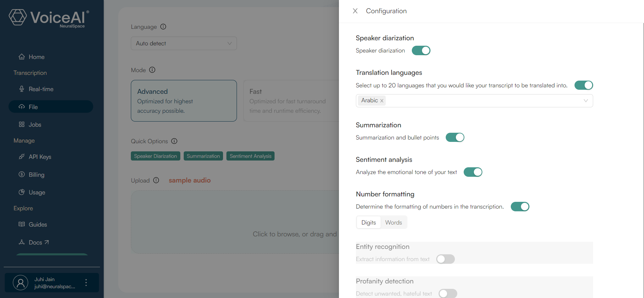
Task: Expand the translation languages dropdown arrow
Action: click(x=585, y=101)
